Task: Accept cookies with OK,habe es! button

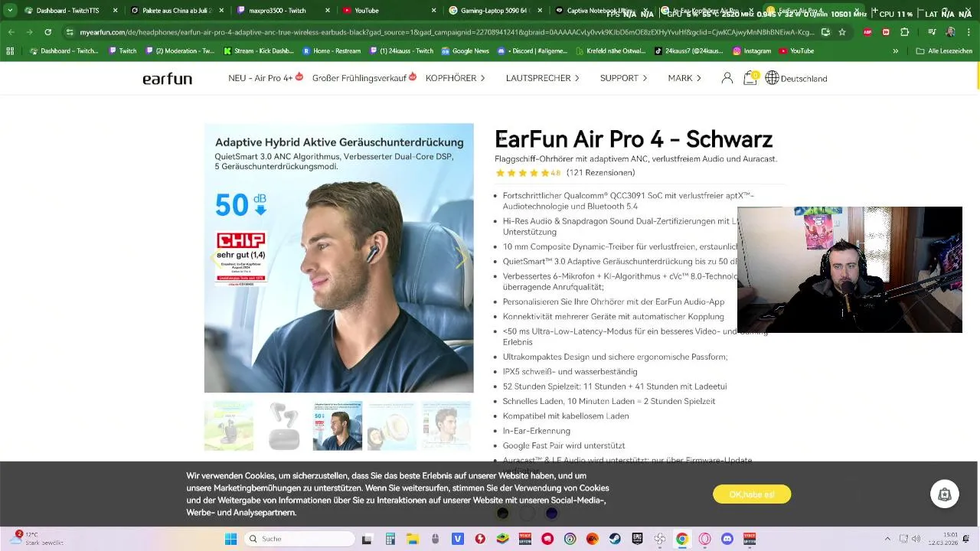Action: coord(752,494)
